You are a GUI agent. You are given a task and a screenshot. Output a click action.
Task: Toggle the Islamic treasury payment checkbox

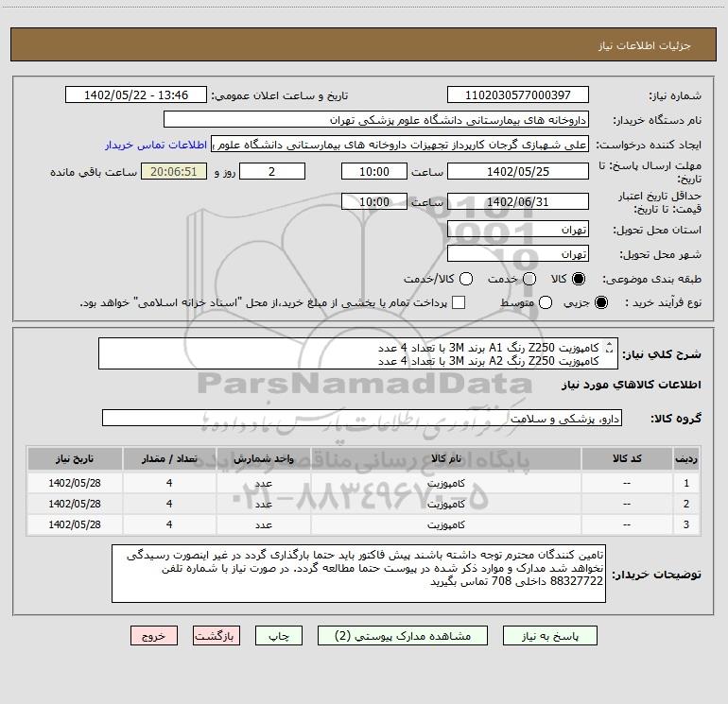459,302
